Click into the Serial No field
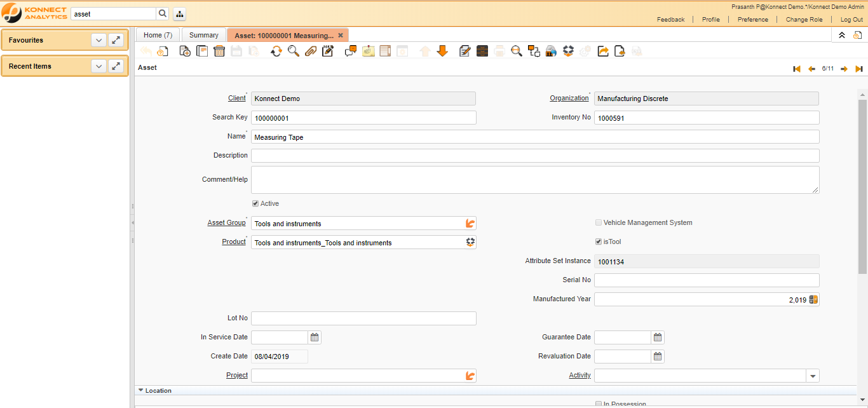The image size is (868, 408). pyautogui.click(x=707, y=280)
